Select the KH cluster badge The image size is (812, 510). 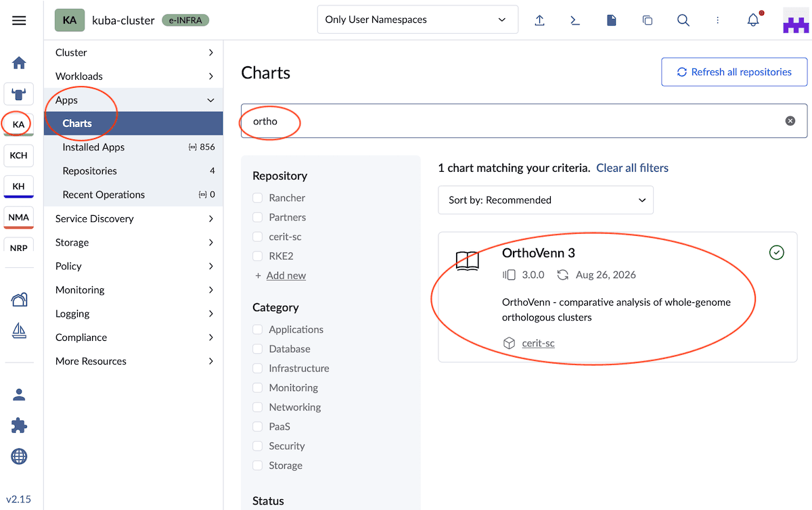pyautogui.click(x=19, y=187)
